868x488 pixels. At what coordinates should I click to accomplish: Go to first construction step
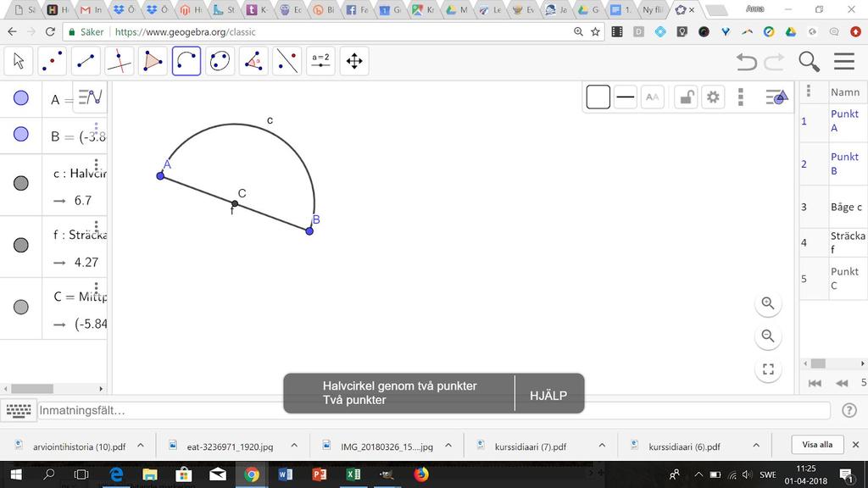pos(815,383)
